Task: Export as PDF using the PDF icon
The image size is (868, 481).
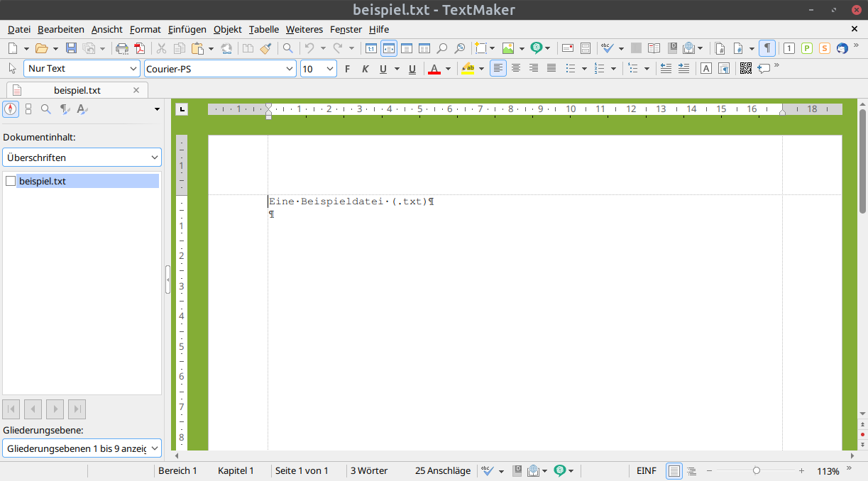Action: pyautogui.click(x=139, y=48)
